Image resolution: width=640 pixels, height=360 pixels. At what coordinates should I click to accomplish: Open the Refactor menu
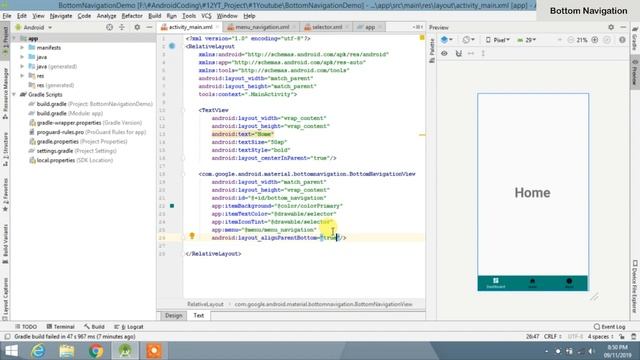(x=132, y=16)
